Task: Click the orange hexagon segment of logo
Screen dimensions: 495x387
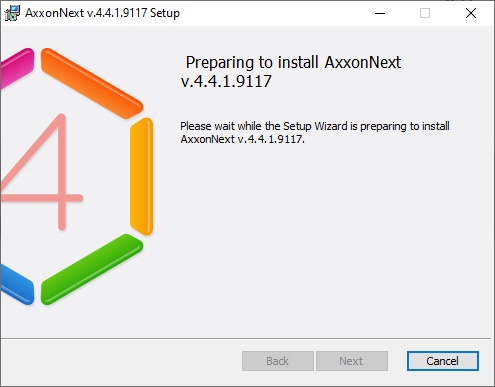Action: point(92,83)
